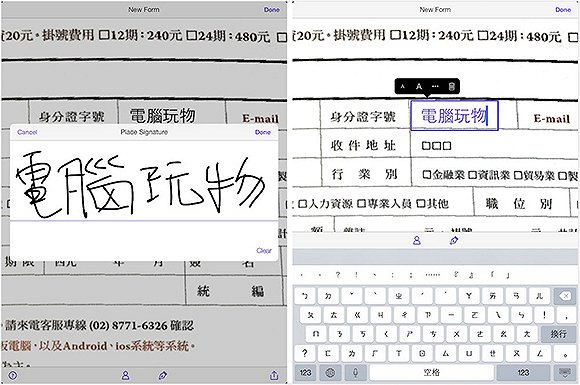Tap the blue 電腦玩物 text field

pos(454,115)
